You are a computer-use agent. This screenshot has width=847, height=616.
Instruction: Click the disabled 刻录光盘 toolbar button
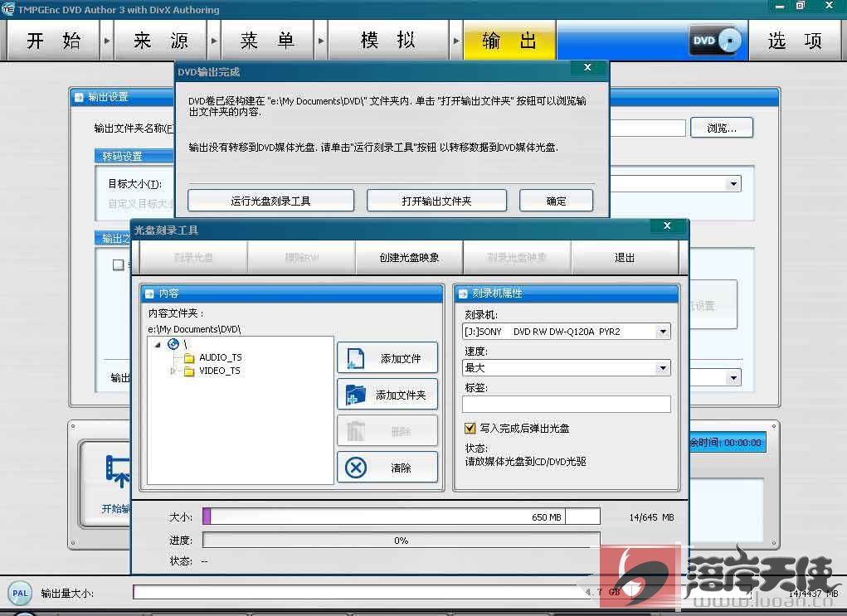tap(193, 258)
